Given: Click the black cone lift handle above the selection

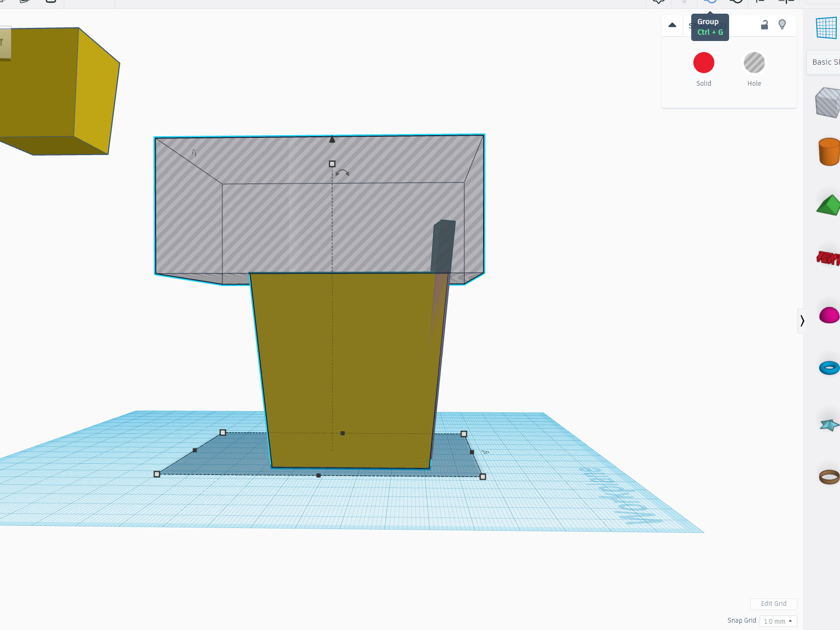Looking at the screenshot, I should [332, 139].
